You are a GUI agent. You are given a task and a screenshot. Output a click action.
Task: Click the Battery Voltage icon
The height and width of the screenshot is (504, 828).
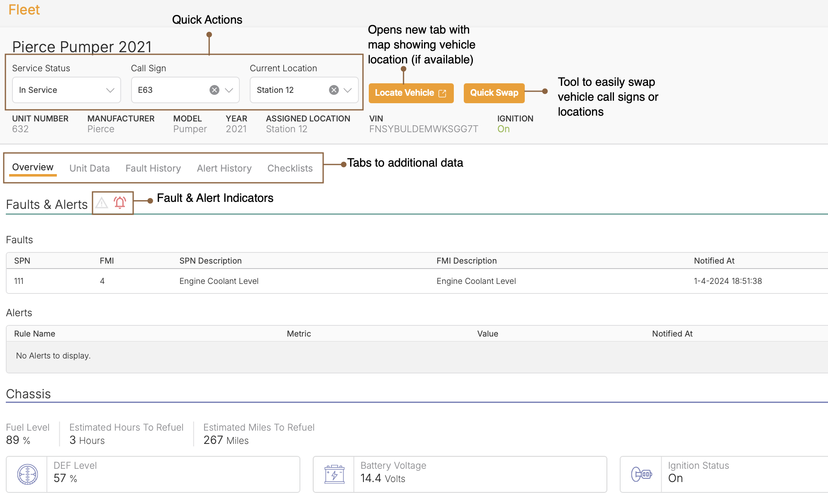click(x=334, y=474)
